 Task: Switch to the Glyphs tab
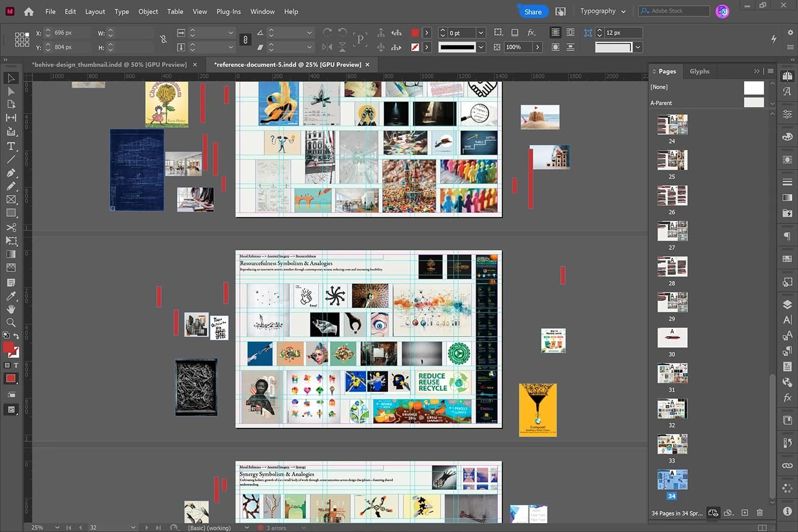coord(699,71)
